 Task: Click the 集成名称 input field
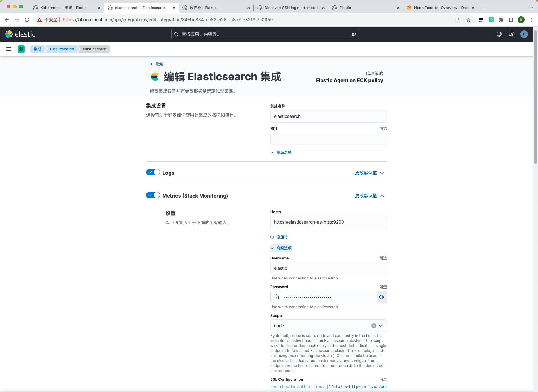pyautogui.click(x=328, y=116)
